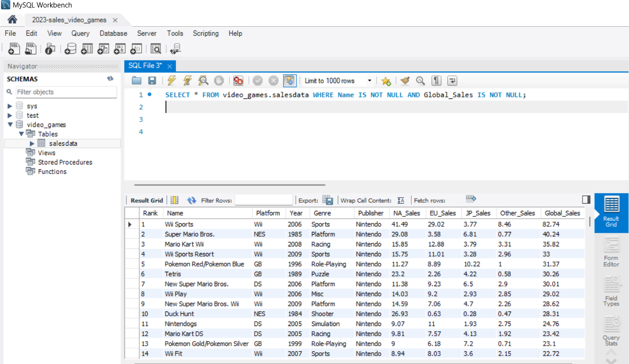Image resolution: width=629 pixels, height=364 pixels.
Task: Expand the sys schema
Action: 10,106
